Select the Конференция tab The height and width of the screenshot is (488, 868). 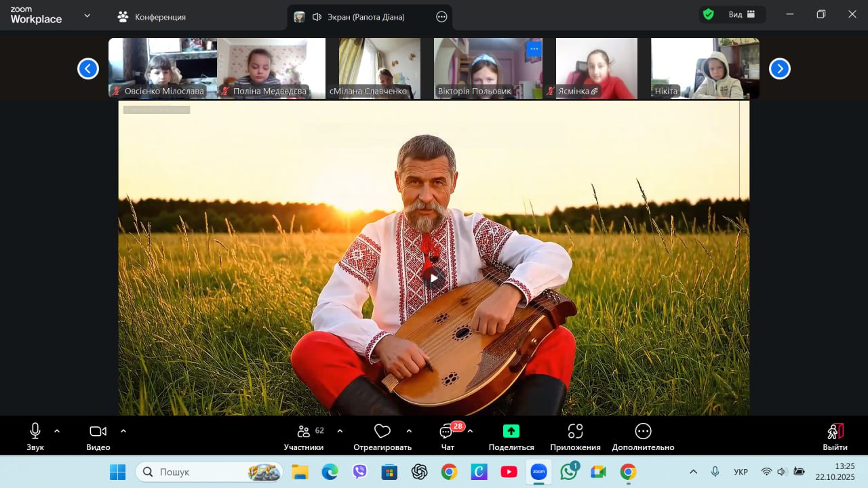[152, 17]
